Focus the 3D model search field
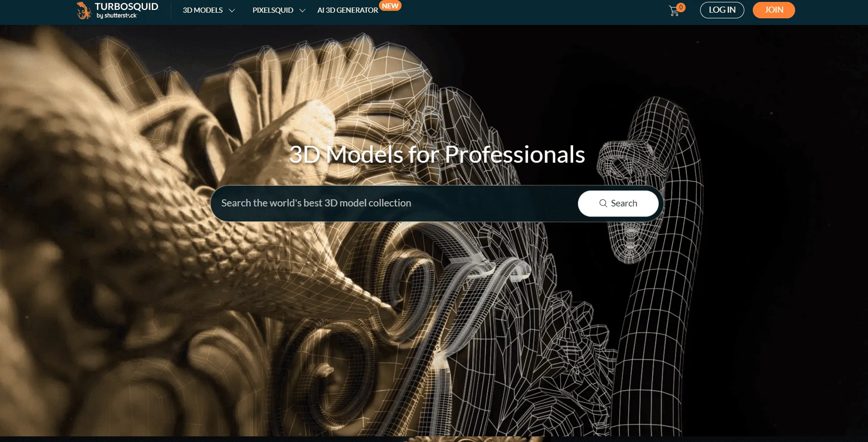 click(x=394, y=203)
